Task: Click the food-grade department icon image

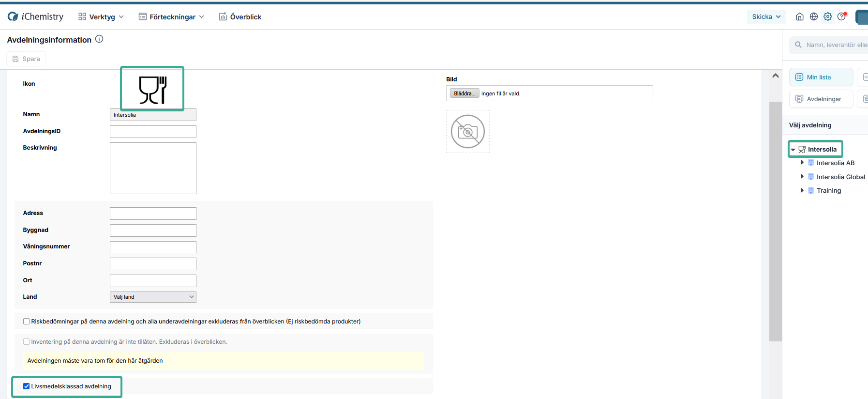Action: coord(152,89)
